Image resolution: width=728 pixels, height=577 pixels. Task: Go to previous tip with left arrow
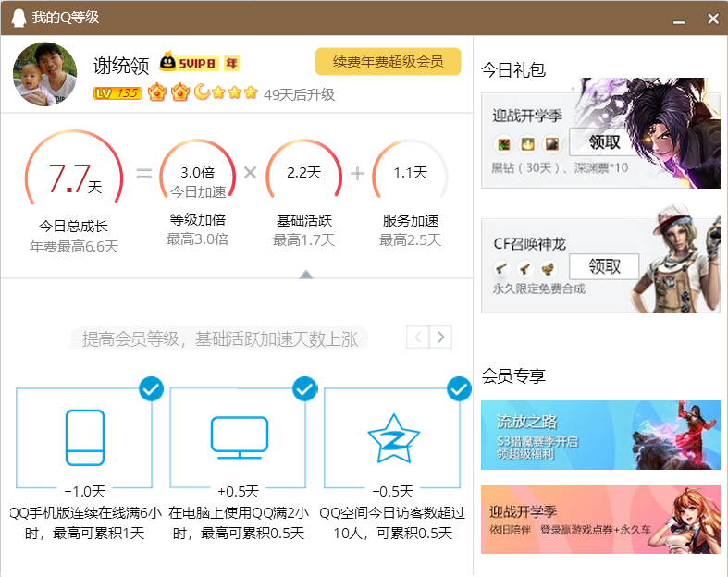418,337
